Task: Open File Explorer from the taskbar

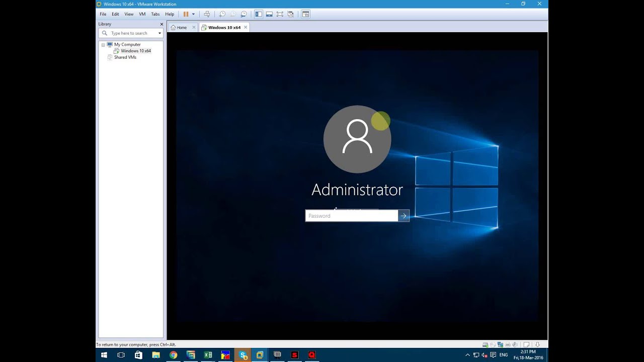Action: coord(156,355)
